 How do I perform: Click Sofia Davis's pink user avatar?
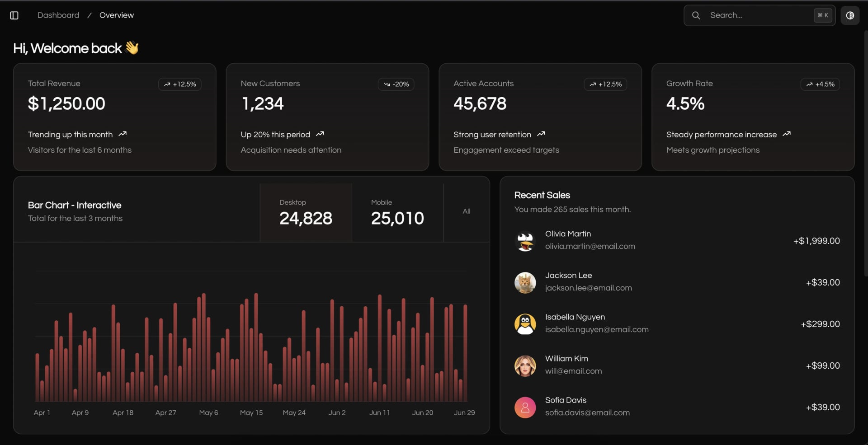(x=525, y=407)
